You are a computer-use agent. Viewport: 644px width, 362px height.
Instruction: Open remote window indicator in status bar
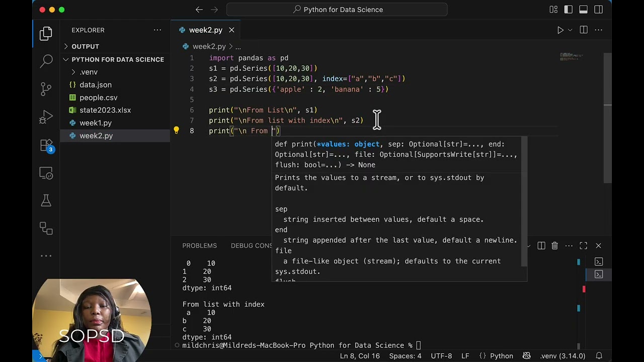(40, 356)
